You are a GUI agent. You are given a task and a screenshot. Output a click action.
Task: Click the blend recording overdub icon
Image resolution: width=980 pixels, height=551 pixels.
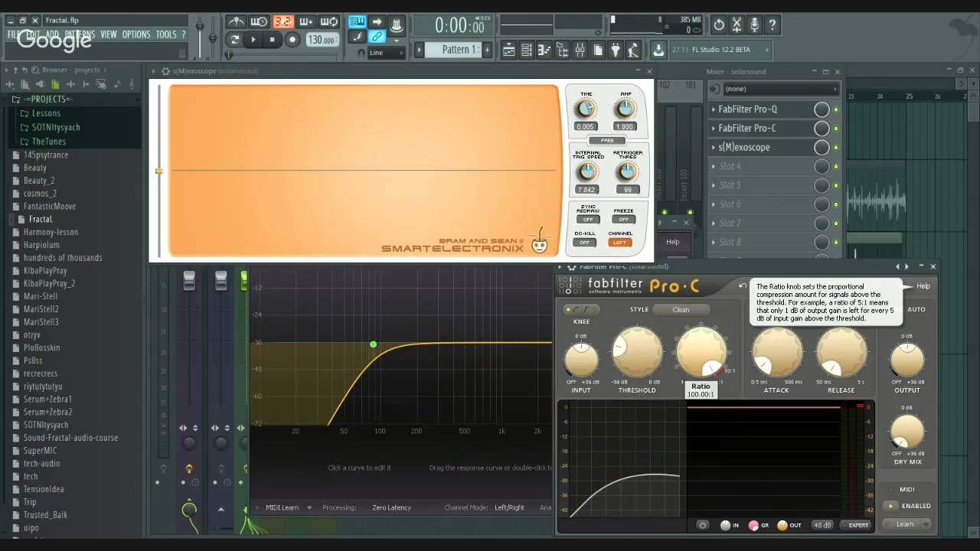click(305, 21)
